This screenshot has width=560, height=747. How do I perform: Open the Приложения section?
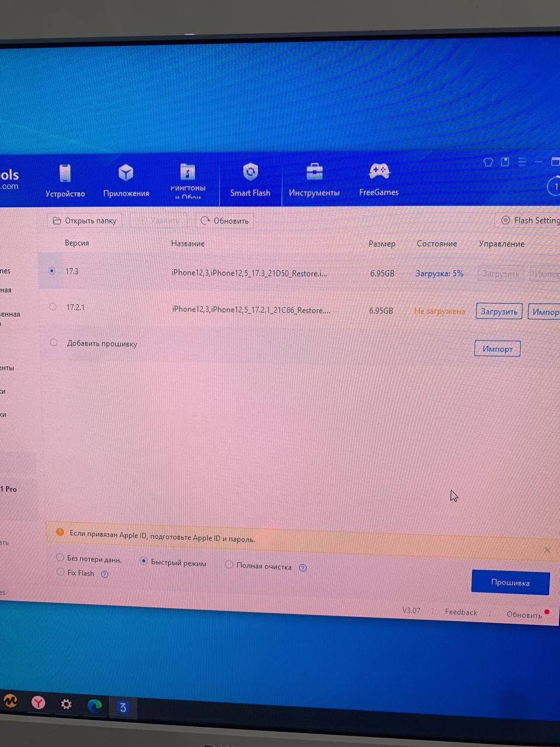click(126, 181)
